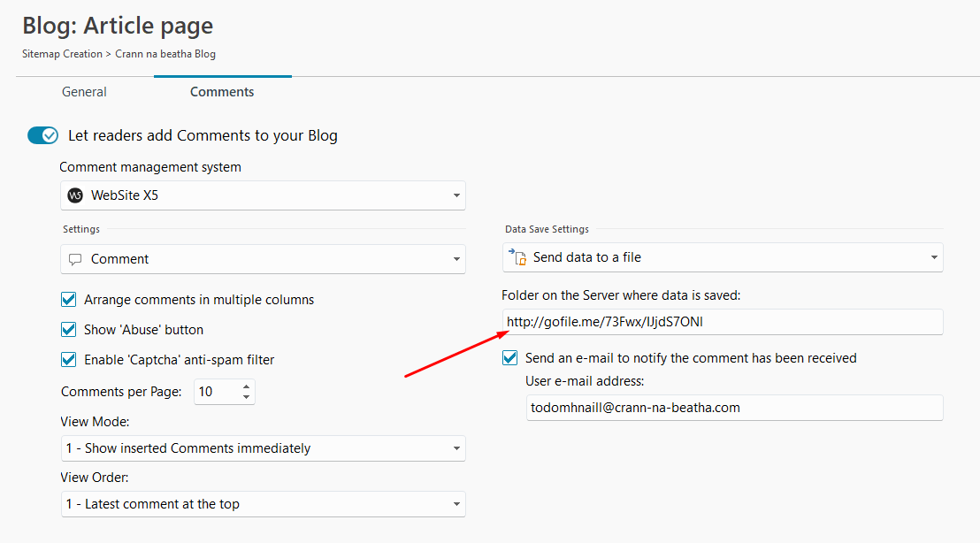Click the WebSite X5 logo icon
The width and height of the screenshot is (980, 543).
pos(75,195)
